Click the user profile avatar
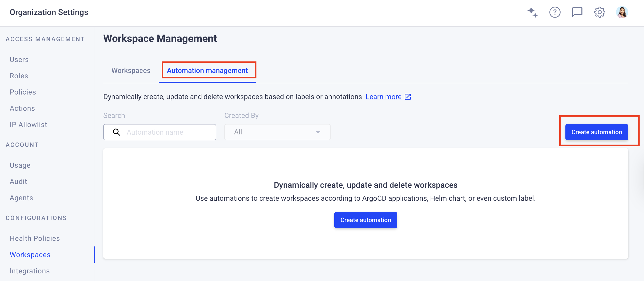 pos(622,12)
